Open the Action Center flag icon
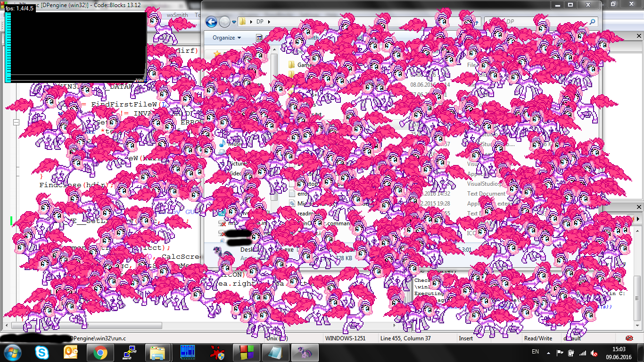644x362 pixels. coord(560,353)
